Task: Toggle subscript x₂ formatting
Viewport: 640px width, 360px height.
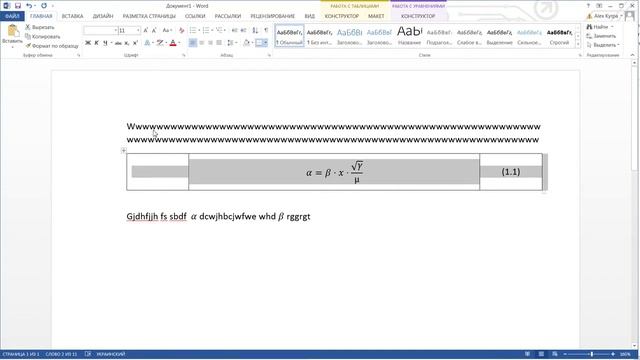Action: pos(127,43)
